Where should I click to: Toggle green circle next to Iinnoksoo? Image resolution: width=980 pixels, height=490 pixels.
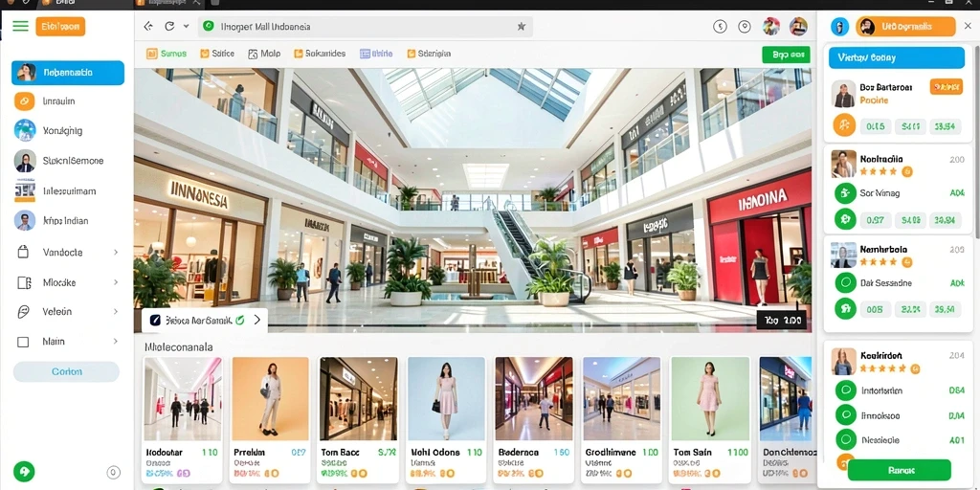(x=845, y=415)
